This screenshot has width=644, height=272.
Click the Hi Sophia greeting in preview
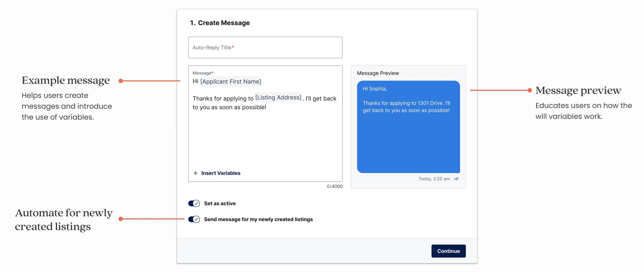click(375, 89)
